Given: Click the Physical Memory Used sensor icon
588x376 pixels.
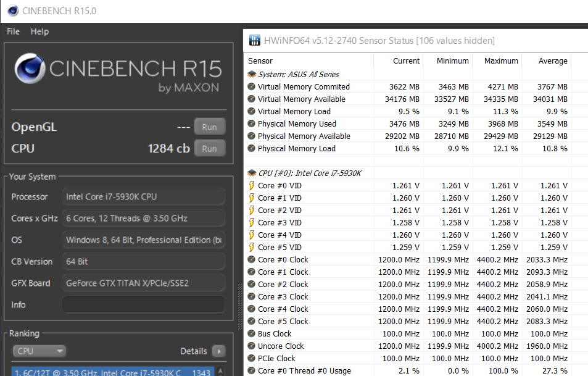Looking at the screenshot, I should coord(251,123).
